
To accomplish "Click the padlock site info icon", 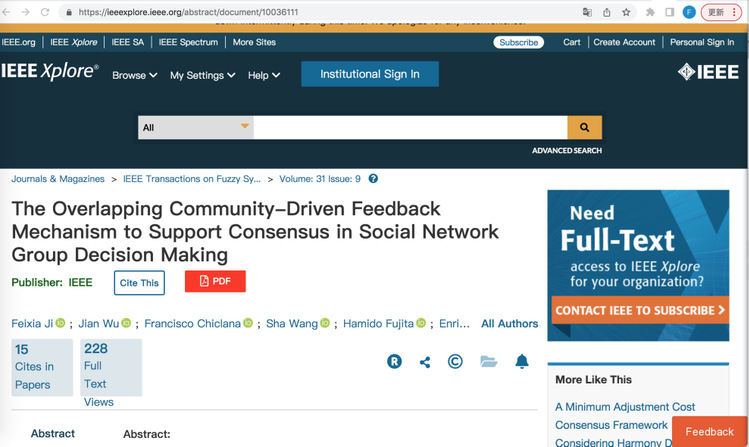I will (69, 12).
